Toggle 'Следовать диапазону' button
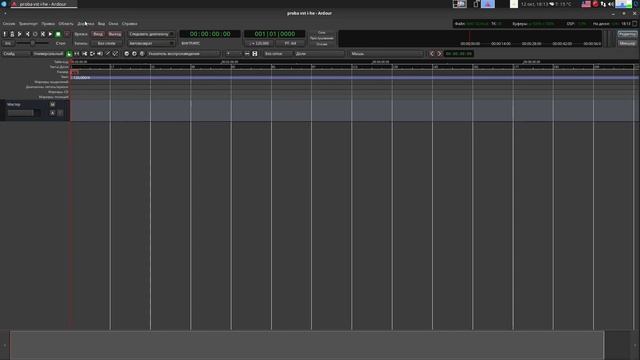640x360 pixels. click(x=151, y=34)
